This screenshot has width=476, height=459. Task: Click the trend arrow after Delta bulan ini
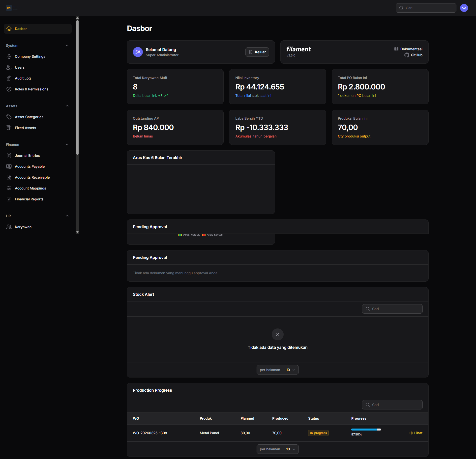(x=166, y=96)
